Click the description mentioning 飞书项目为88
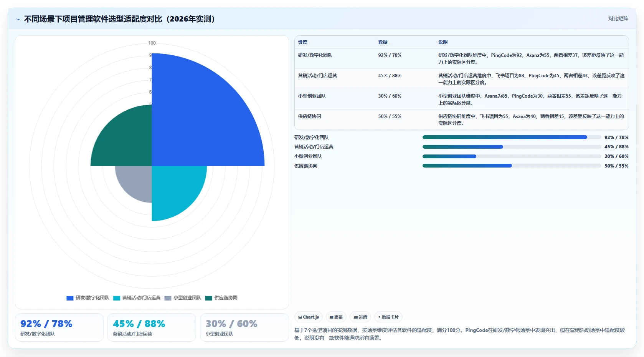 pyautogui.click(x=531, y=79)
